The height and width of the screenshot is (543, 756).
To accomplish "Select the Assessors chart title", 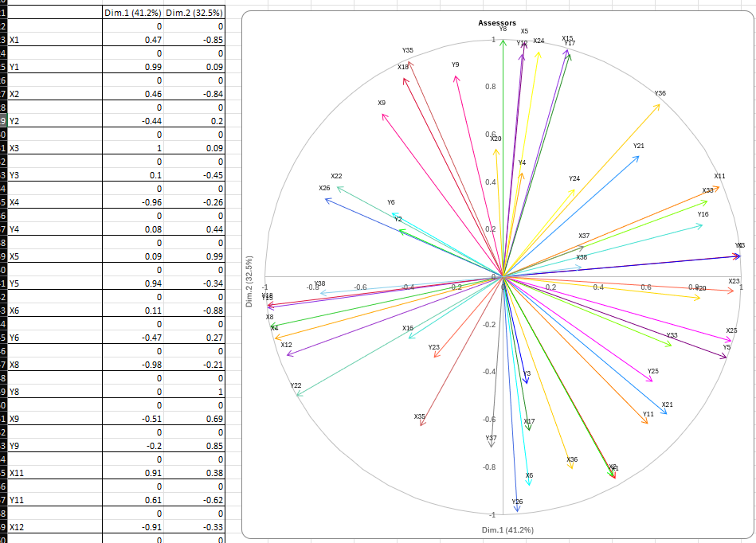I will (x=497, y=23).
